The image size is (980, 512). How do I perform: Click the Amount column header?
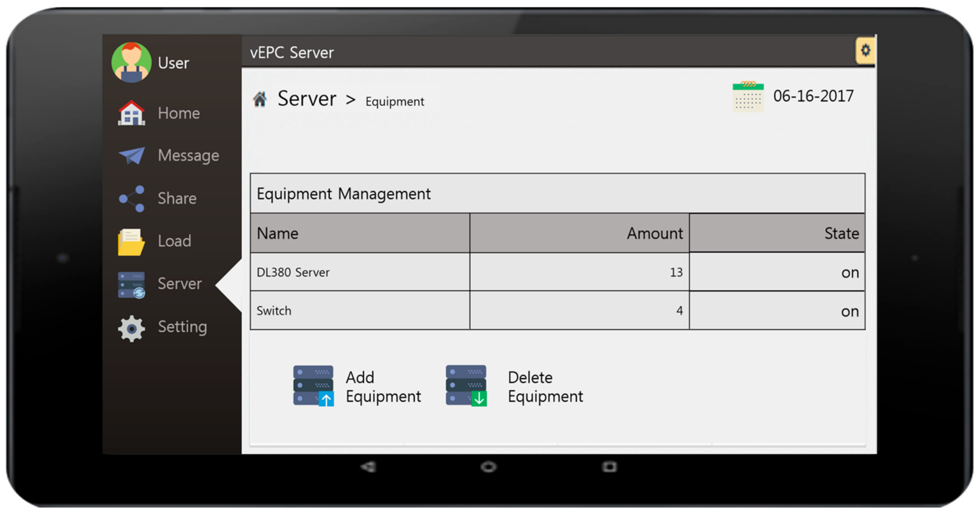(x=579, y=233)
